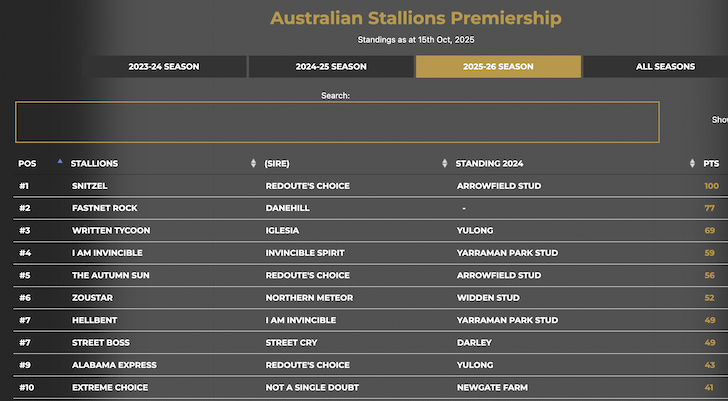Click Darley in the Street Boss row
The image size is (728, 401).
(472, 343)
